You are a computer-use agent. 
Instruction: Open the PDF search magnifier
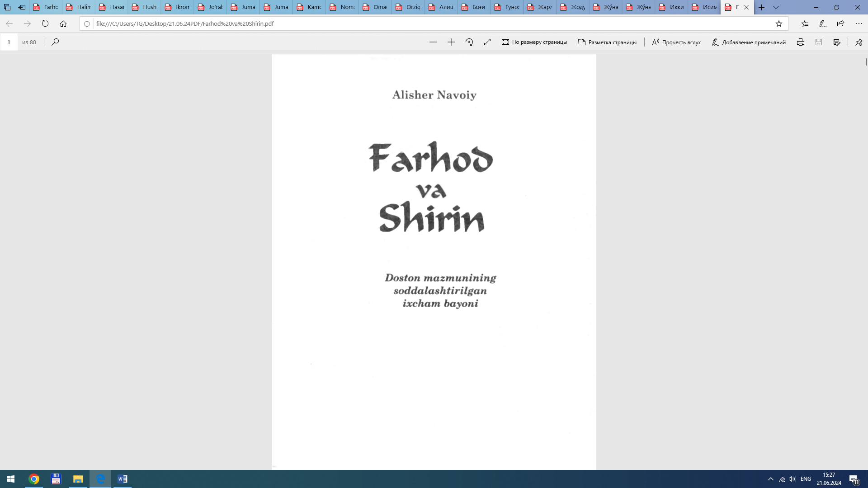pos(55,42)
